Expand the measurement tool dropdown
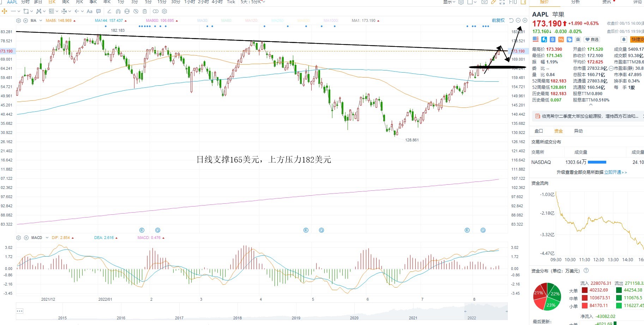 click(x=70, y=11)
